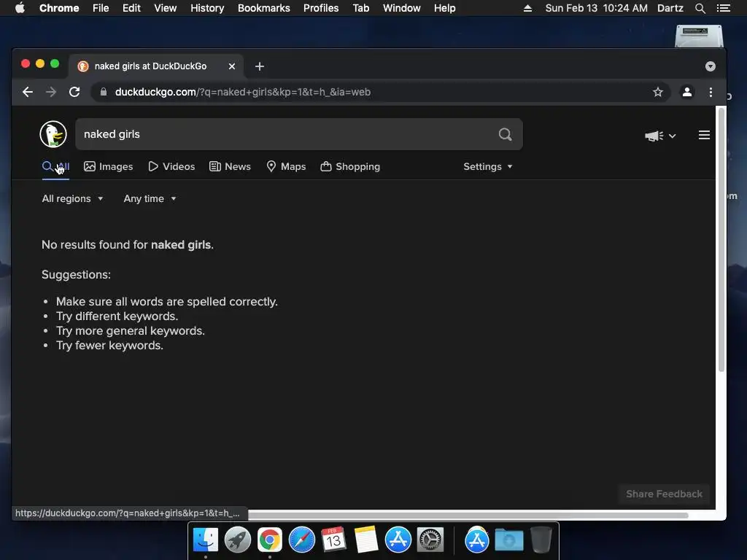Click the drive icon on the desktop
Viewport: 747px width, 560px height.
point(699,36)
